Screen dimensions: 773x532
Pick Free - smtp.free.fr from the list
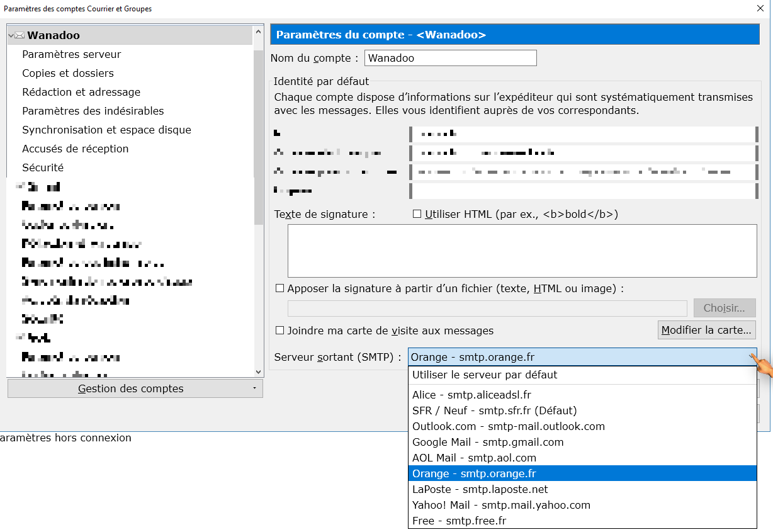[459, 521]
